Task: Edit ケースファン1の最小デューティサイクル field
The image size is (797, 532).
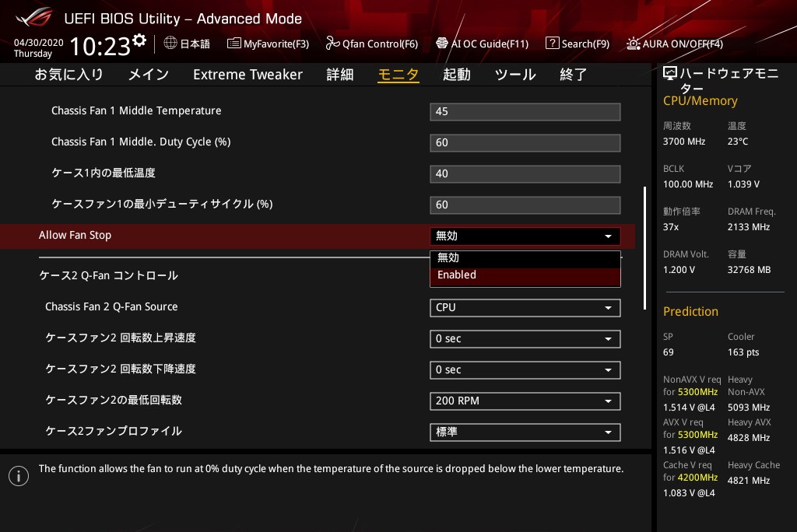Action: 525,205
